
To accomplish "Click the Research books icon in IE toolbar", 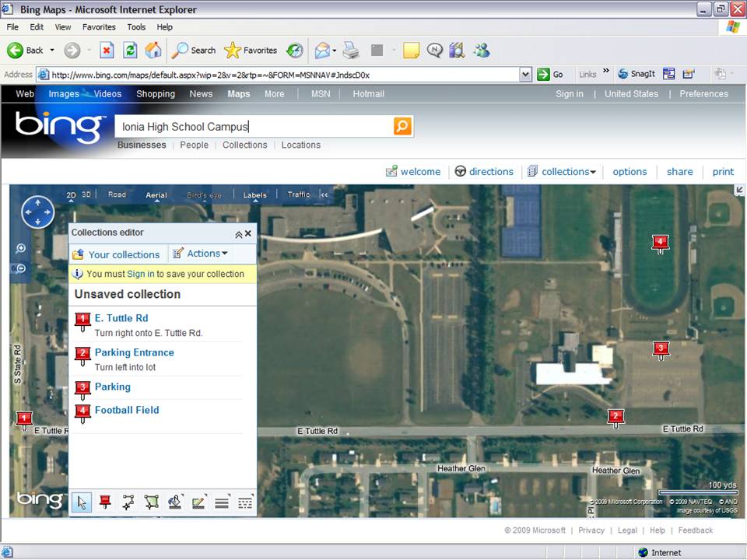I will (457, 50).
